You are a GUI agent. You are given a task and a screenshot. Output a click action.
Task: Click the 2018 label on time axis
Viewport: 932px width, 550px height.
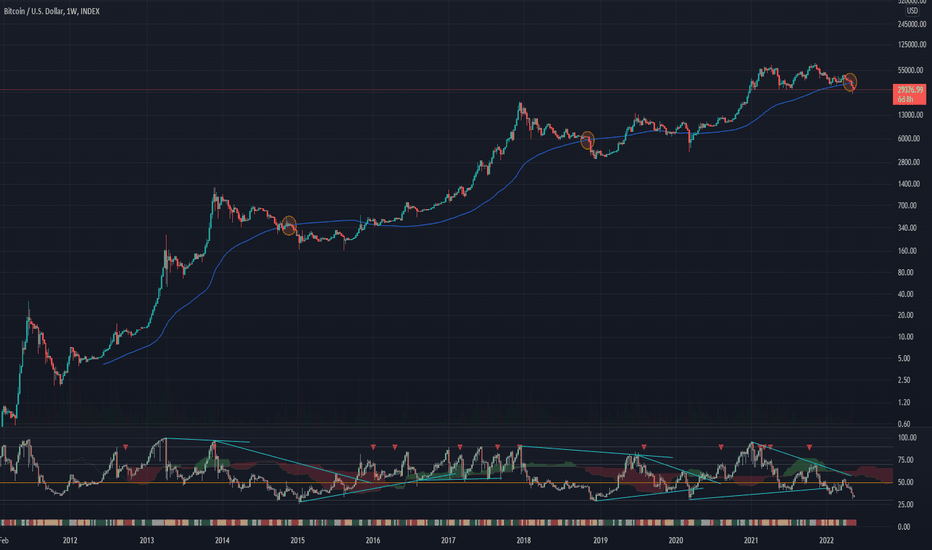coord(524,540)
